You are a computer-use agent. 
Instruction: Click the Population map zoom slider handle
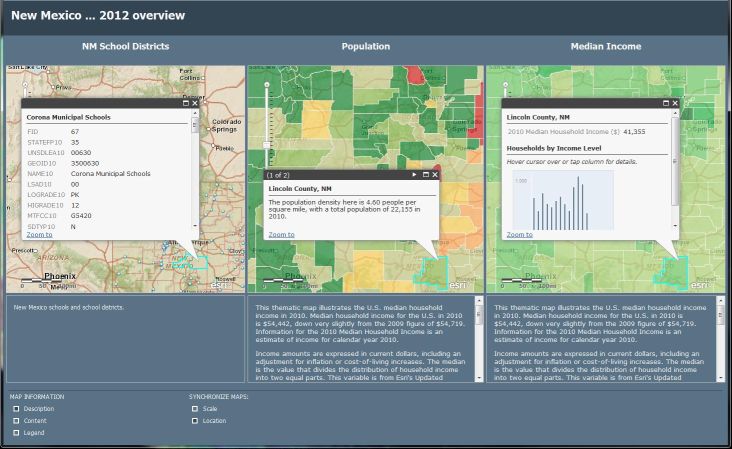pyautogui.click(x=267, y=145)
